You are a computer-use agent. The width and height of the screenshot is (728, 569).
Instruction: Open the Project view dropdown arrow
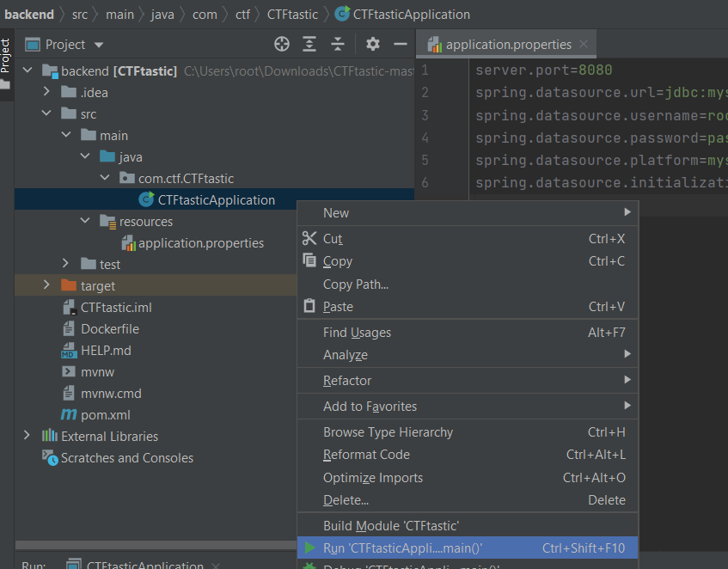pyautogui.click(x=99, y=45)
